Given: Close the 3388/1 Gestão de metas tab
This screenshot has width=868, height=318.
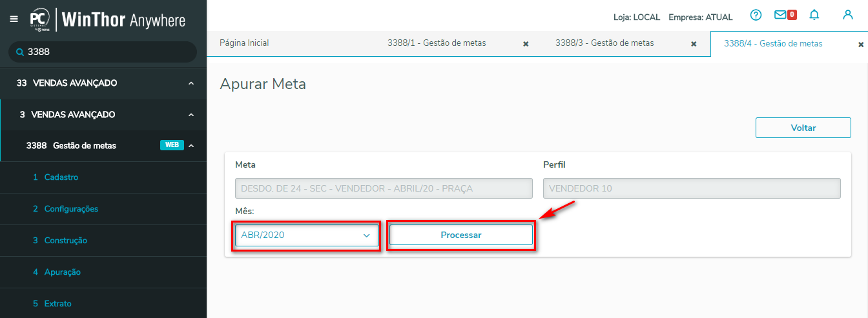Looking at the screenshot, I should 526,44.
